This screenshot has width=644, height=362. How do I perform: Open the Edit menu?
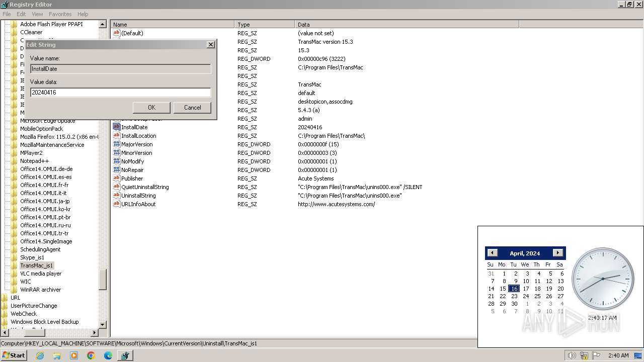coord(21,14)
